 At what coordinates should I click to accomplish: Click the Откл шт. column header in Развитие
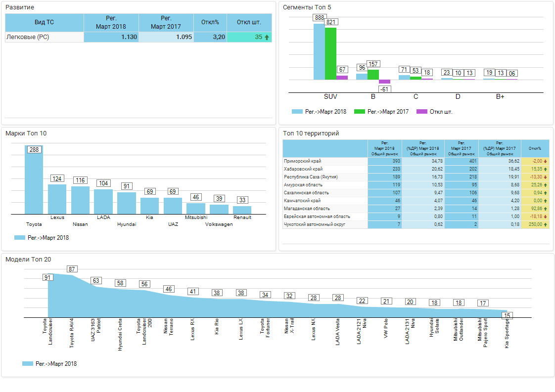pyautogui.click(x=249, y=22)
